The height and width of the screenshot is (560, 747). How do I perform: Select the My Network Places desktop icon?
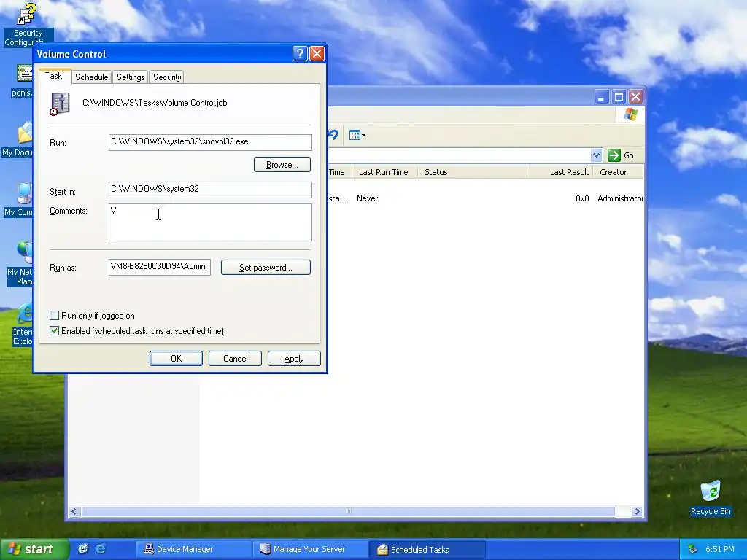point(20,262)
